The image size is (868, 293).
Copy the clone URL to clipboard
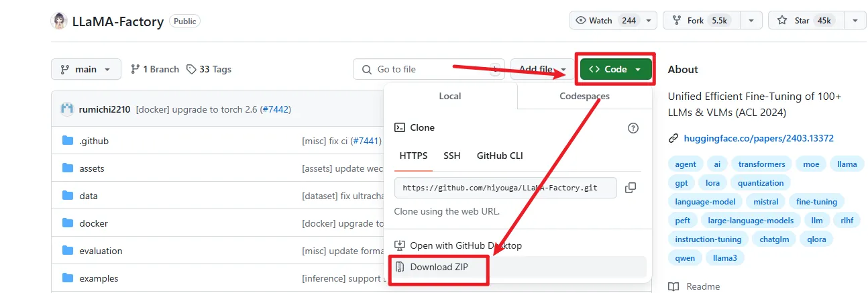click(631, 188)
